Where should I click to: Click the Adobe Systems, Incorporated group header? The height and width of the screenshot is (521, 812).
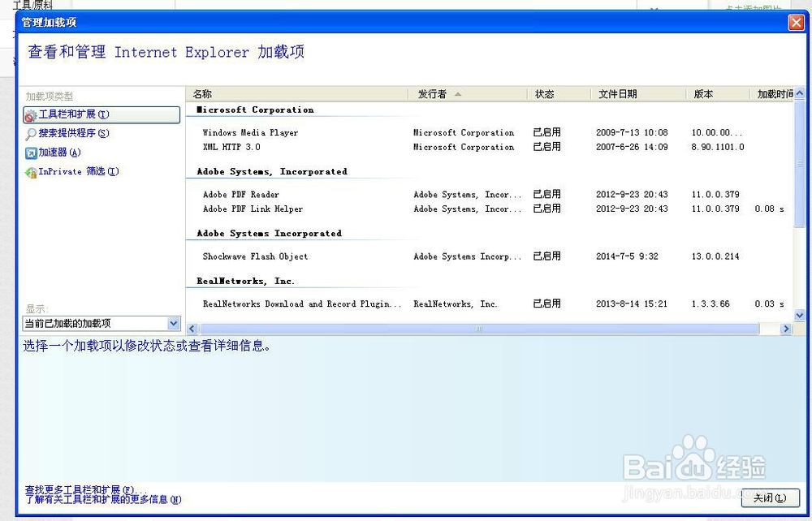point(272,172)
